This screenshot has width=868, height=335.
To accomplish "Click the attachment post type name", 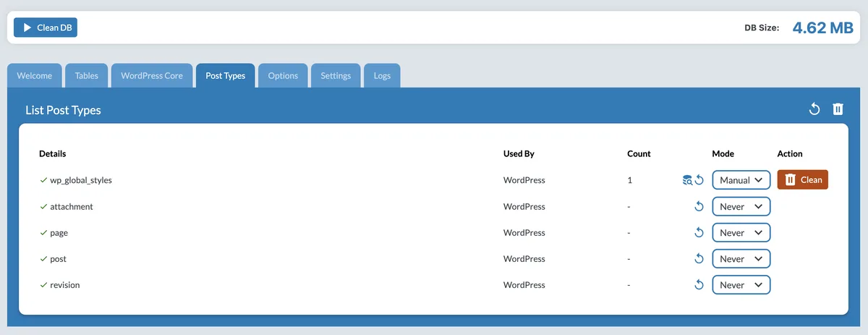I will (x=72, y=206).
